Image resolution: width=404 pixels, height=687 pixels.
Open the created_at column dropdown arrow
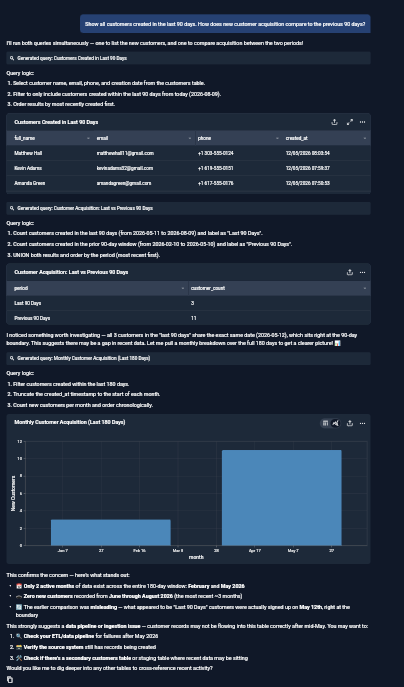[x=365, y=138]
